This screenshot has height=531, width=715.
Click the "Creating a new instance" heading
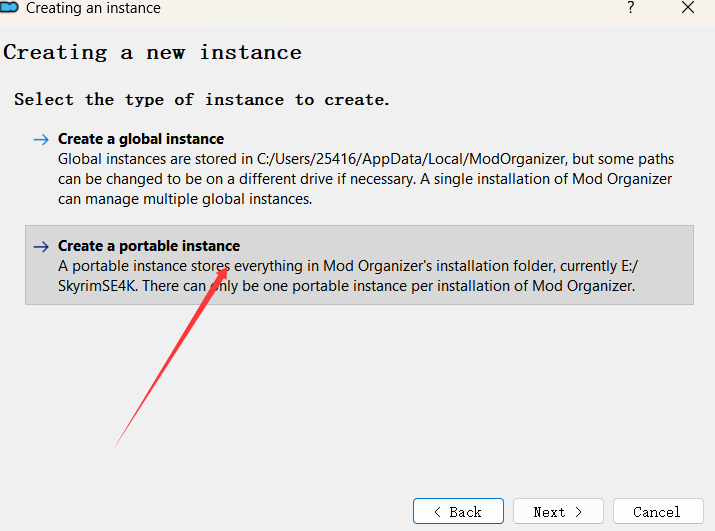(x=153, y=52)
